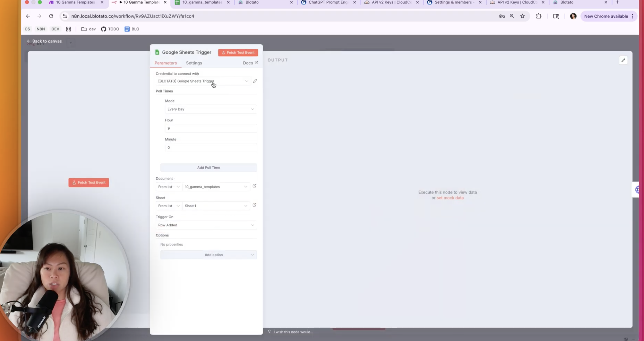Go Back to canvas

click(x=44, y=41)
